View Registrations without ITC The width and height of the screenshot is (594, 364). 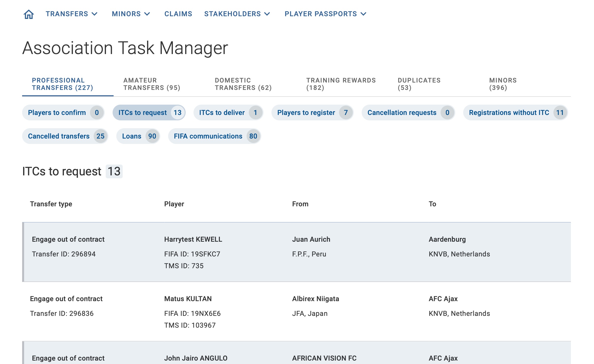pos(516,113)
